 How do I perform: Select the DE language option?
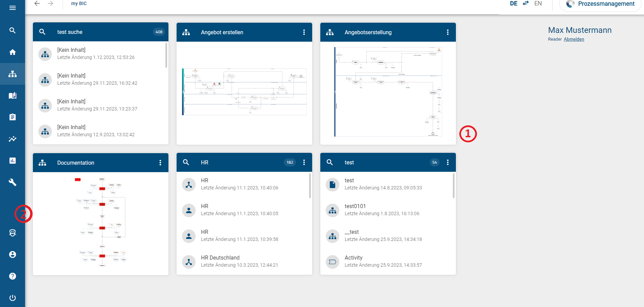click(x=514, y=4)
